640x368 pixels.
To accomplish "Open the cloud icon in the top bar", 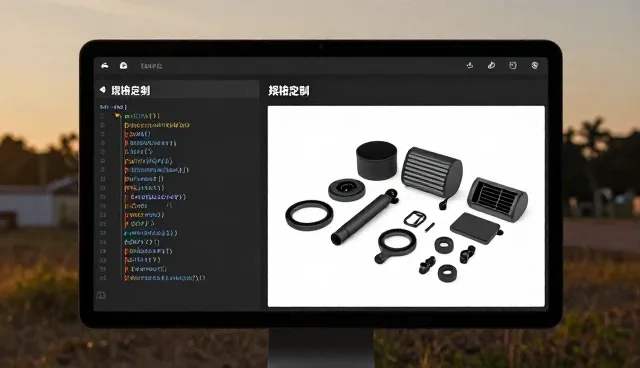I will 123,65.
